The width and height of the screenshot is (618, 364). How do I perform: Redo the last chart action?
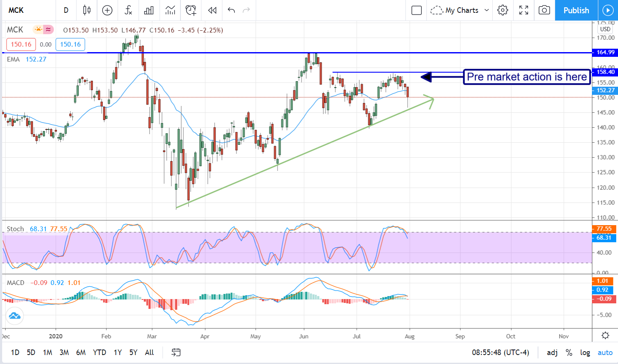[246, 10]
